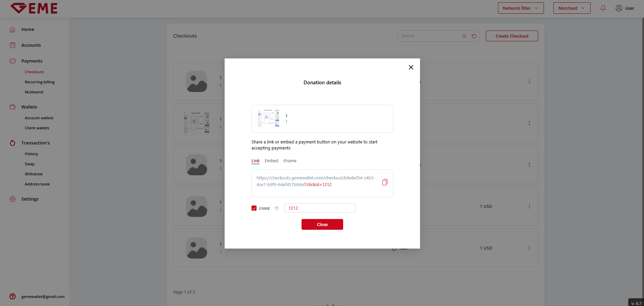Click the search magnifier icon
Screen dimensions: 644x306
(464, 36)
